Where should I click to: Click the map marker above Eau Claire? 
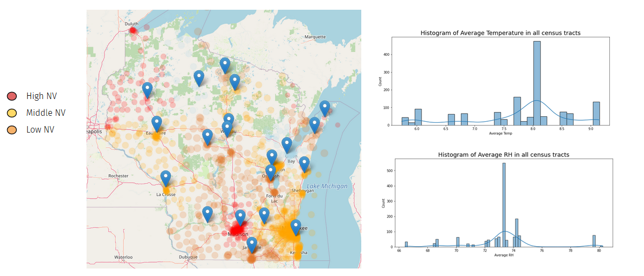[x=157, y=124]
